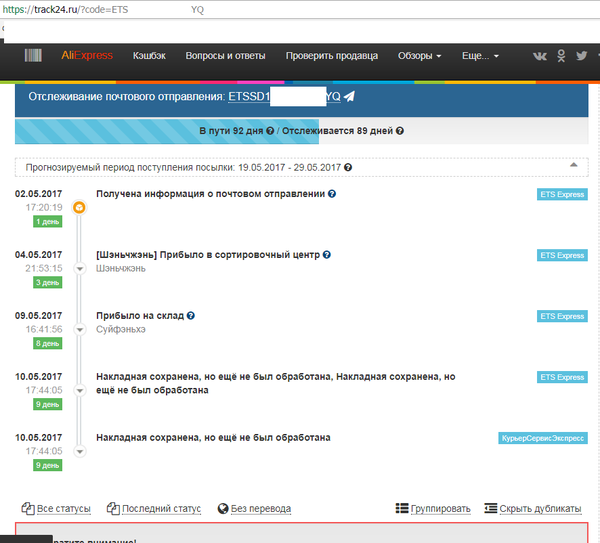The image size is (600, 543).
Task: Toggle 'Группировать' grouping option
Action: (433, 508)
